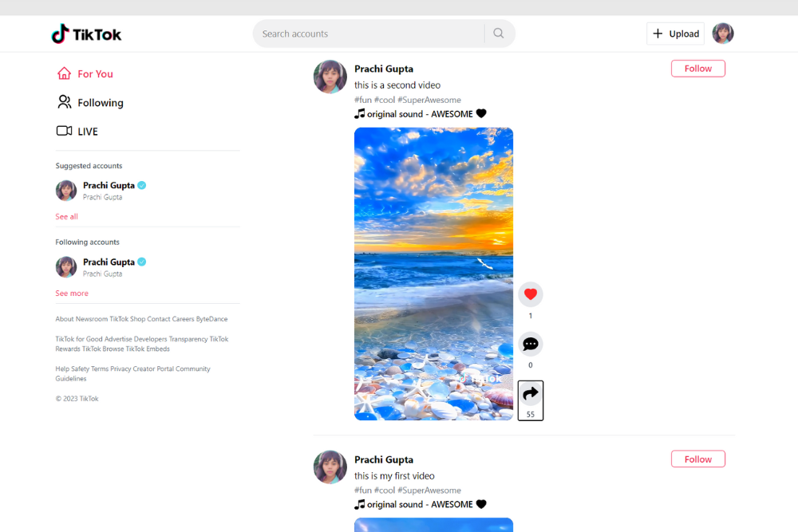Image resolution: width=798 pixels, height=532 pixels.
Task: Share the video using arrow icon
Action: (x=531, y=394)
